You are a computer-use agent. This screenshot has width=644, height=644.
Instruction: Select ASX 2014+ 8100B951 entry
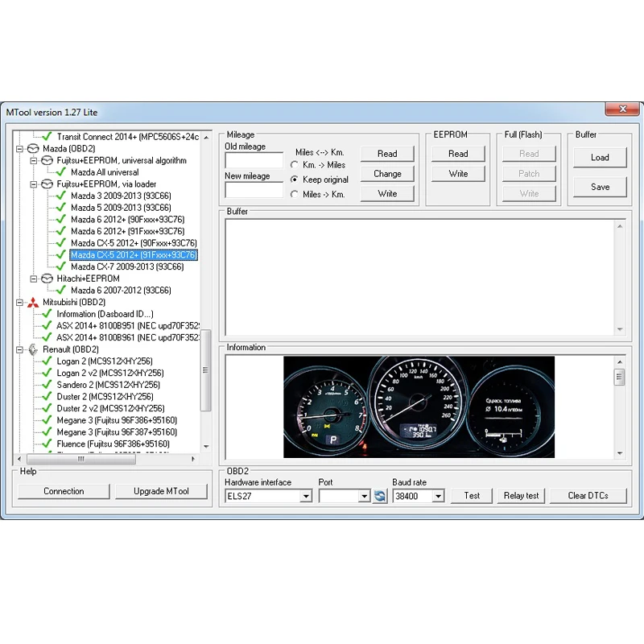(x=128, y=326)
